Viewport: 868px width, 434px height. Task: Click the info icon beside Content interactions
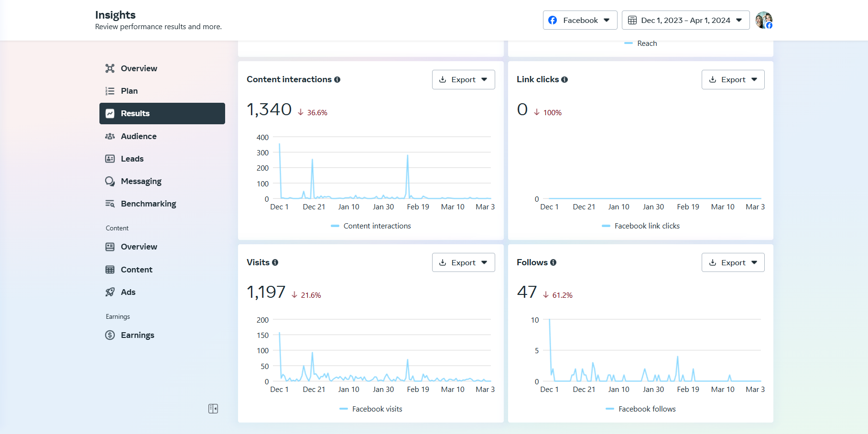pos(337,80)
